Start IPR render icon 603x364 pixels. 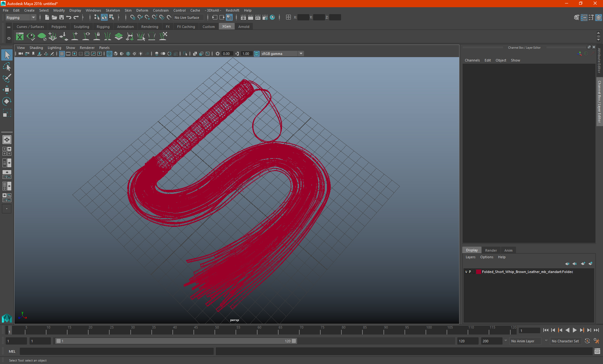[x=258, y=18]
